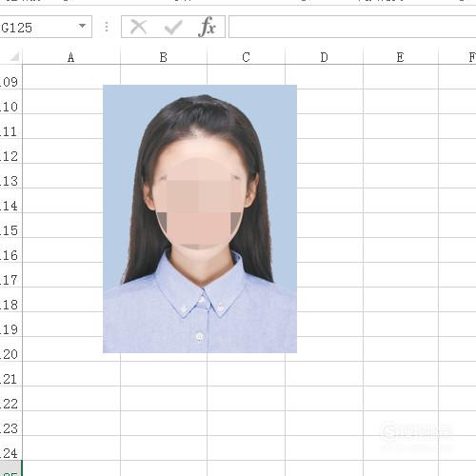Select the inserted portrait photo
The height and width of the screenshot is (476, 476).
click(200, 219)
